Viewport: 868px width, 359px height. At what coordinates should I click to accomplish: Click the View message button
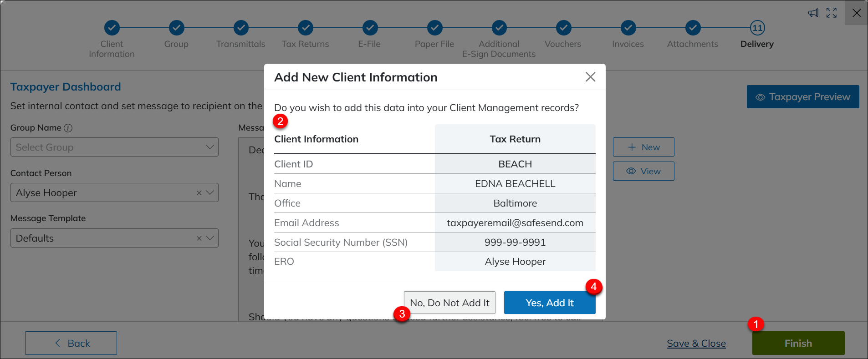[643, 171]
